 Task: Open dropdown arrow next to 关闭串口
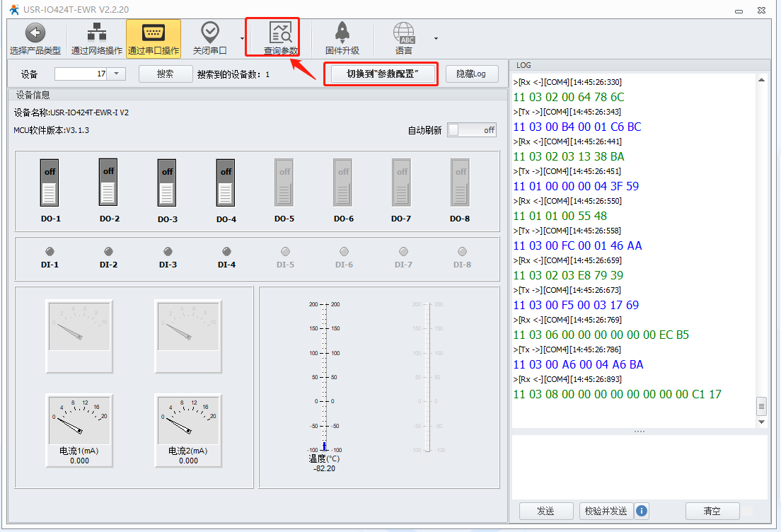242,38
